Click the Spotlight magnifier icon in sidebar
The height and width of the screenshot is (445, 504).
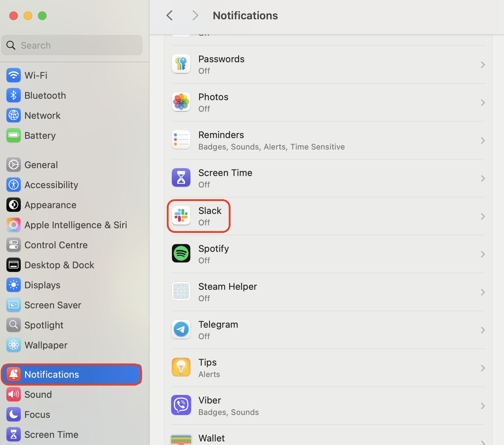(x=14, y=325)
